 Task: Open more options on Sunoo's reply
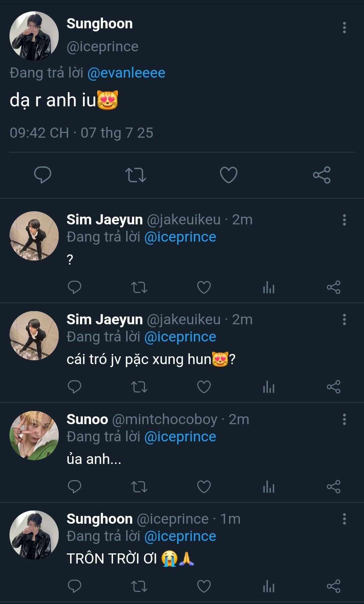coord(344,419)
